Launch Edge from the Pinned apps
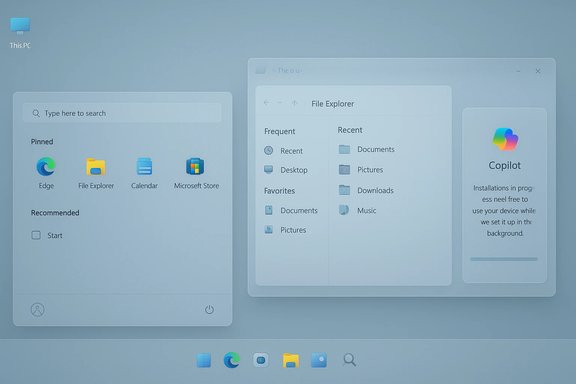 [46, 173]
